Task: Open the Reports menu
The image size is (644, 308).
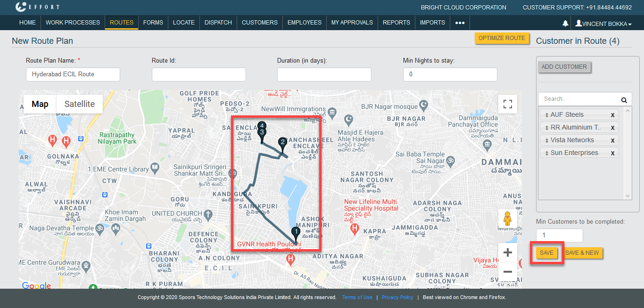Action: (396, 23)
